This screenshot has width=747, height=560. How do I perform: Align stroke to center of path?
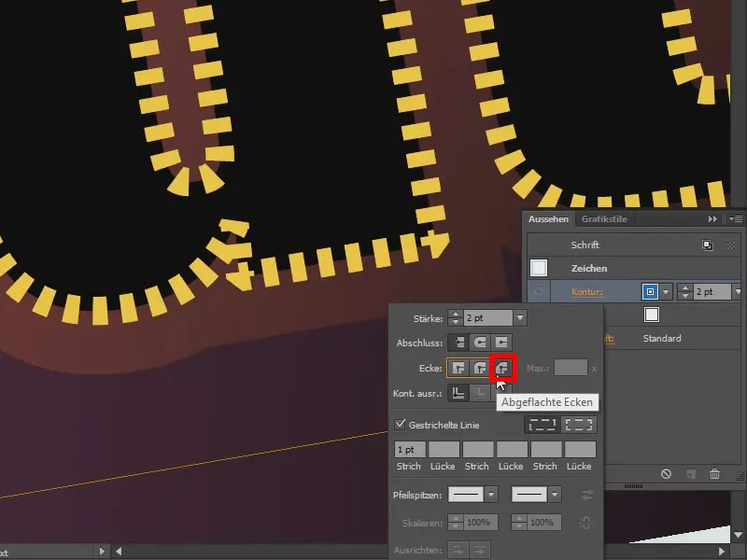coord(458,394)
